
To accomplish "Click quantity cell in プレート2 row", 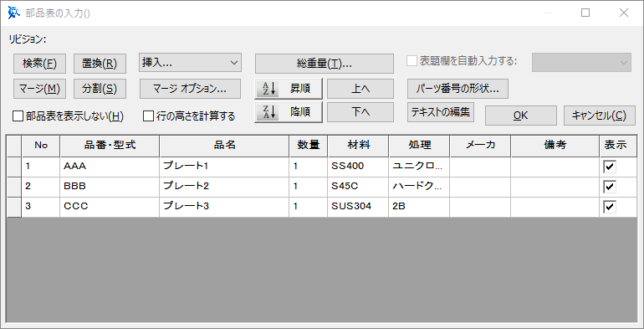I will 309,187.
